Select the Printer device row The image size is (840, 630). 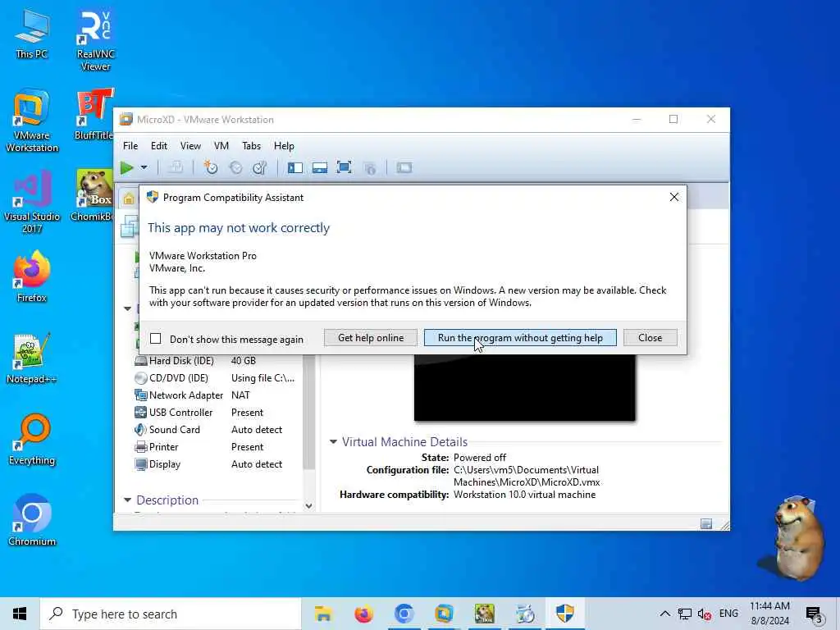coord(214,446)
